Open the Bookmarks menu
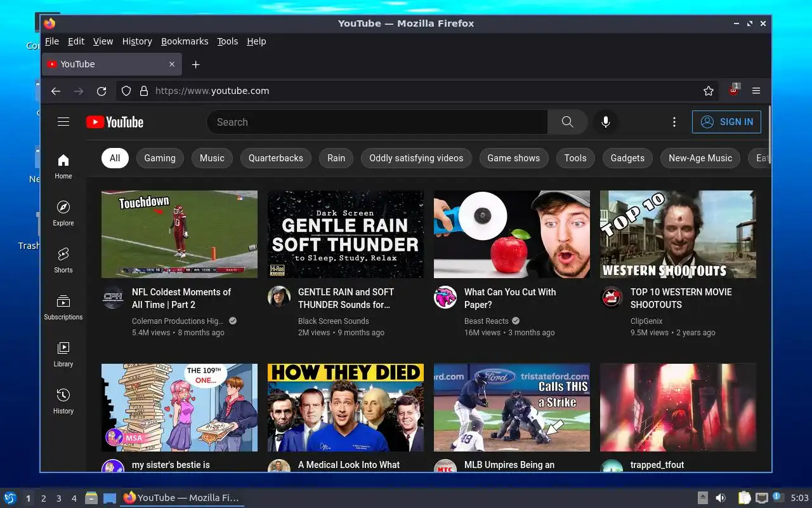Screen dimensions: 812x508 [185, 41]
